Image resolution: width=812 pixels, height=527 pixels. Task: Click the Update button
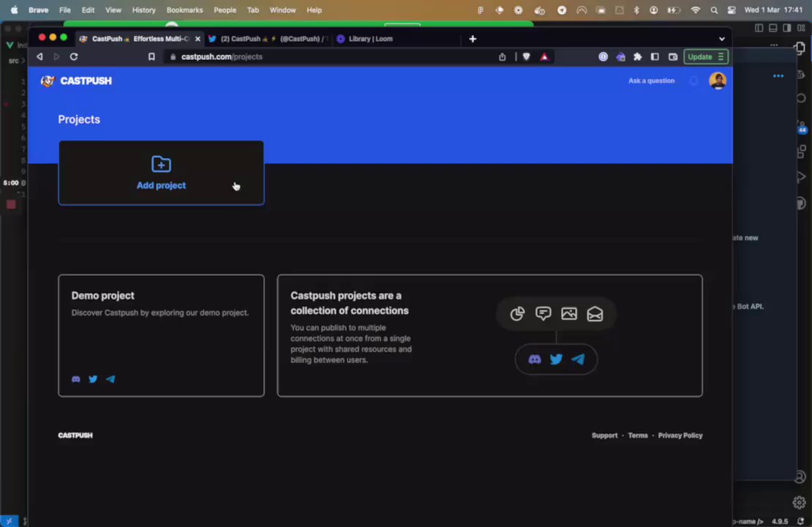(x=706, y=56)
